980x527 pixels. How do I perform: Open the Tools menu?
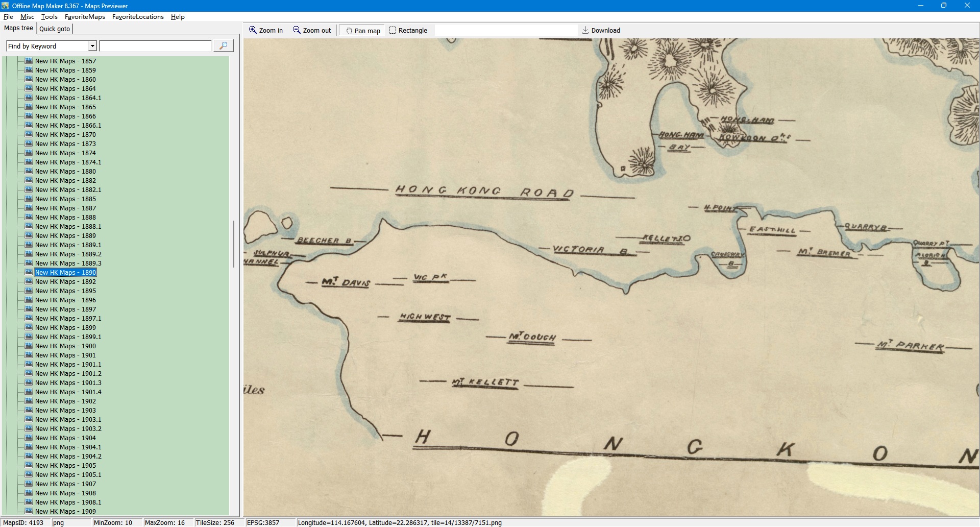[x=49, y=17]
